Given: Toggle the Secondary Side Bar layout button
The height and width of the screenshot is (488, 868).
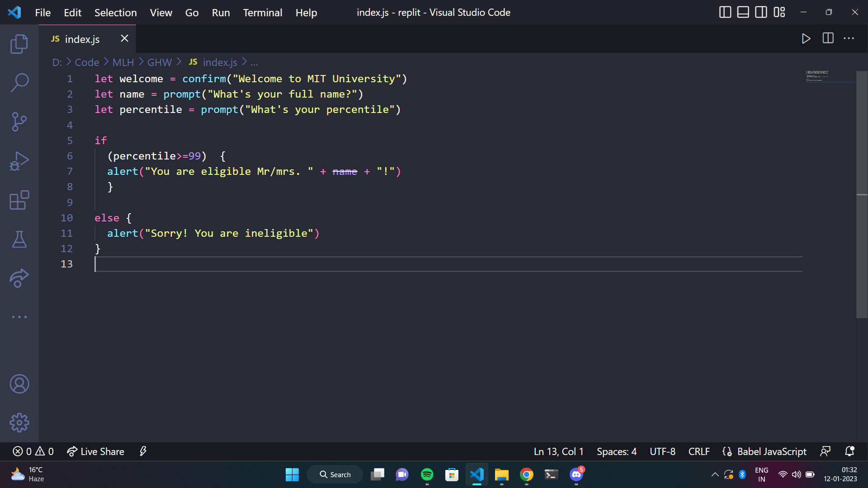Looking at the screenshot, I should tap(761, 12).
